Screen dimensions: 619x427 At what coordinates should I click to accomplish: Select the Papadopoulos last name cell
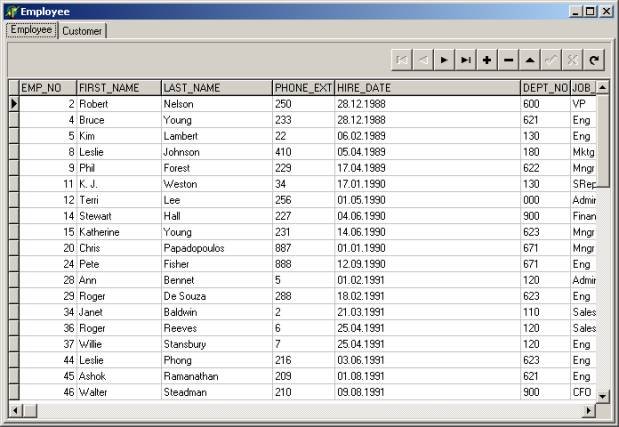click(x=215, y=247)
